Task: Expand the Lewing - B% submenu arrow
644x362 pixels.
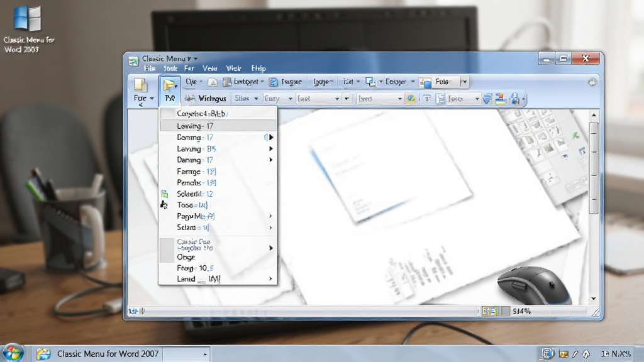Action: coord(270,148)
